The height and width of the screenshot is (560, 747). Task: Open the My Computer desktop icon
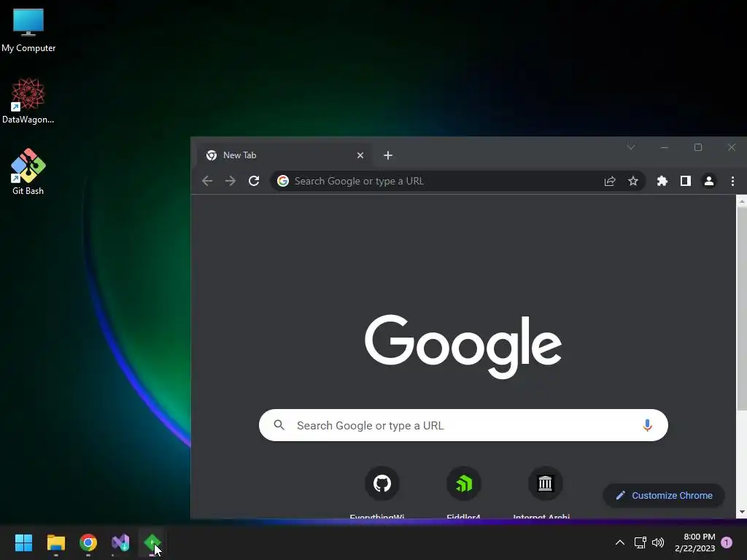pos(28,29)
